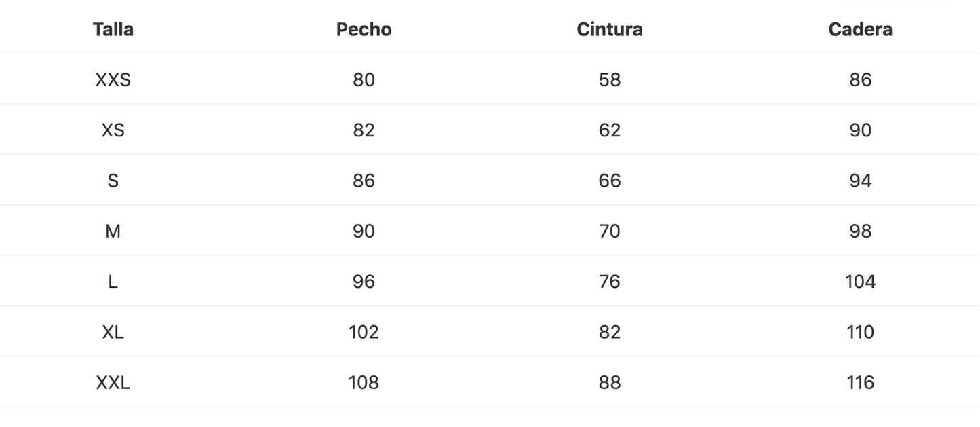
Task: Select the Cintura column header
Action: tap(610, 30)
